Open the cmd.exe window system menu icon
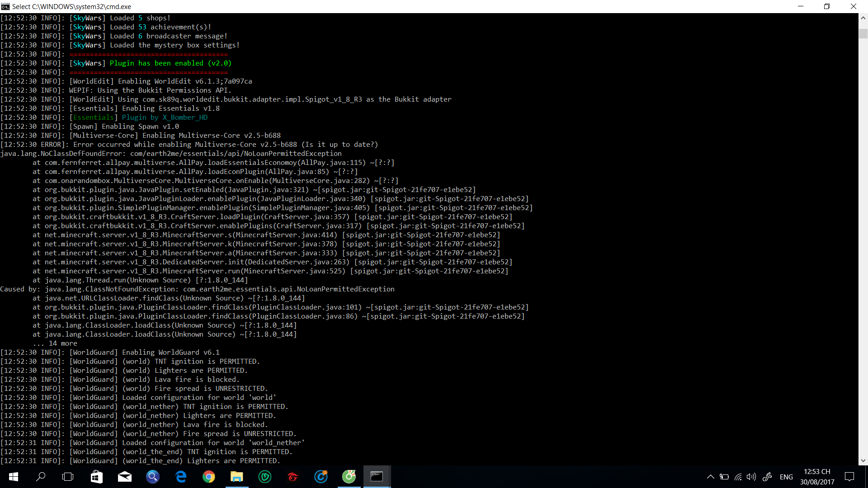Viewport: 868px width, 488px height. [x=5, y=6]
